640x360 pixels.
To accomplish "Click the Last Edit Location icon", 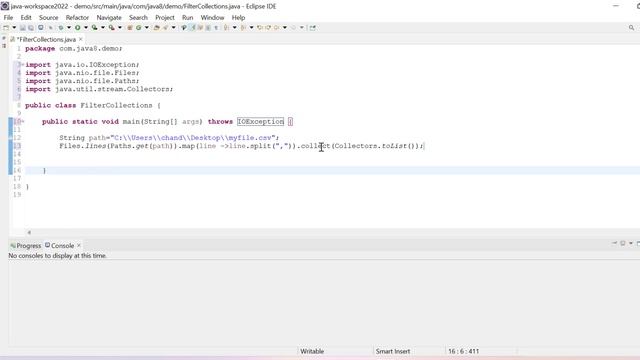I will [260, 28].
